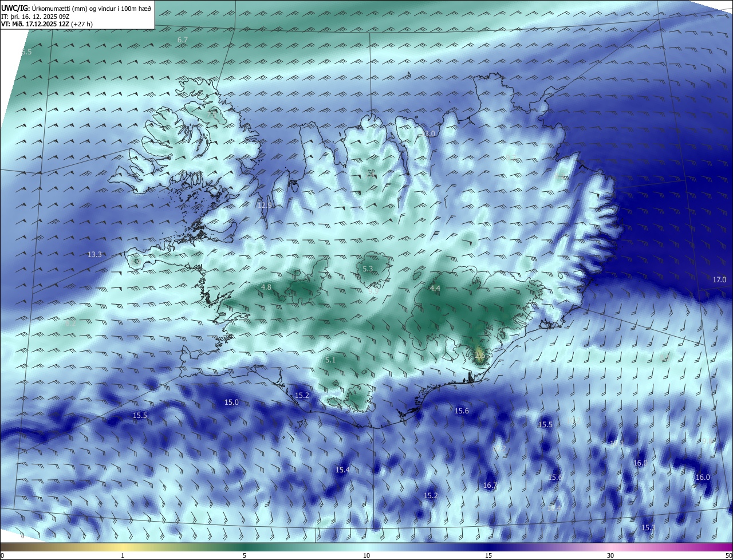Click the valid time 'VT: Mið. 17.12.2025 12Z (+27 h)'
Screen dimensions: 733x560
(47, 24)
